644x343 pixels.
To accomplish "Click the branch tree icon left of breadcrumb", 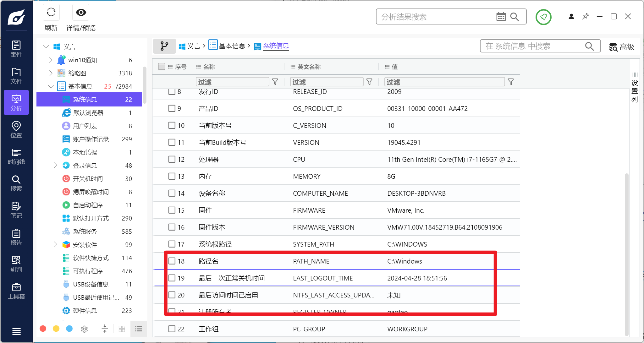I will [x=164, y=46].
